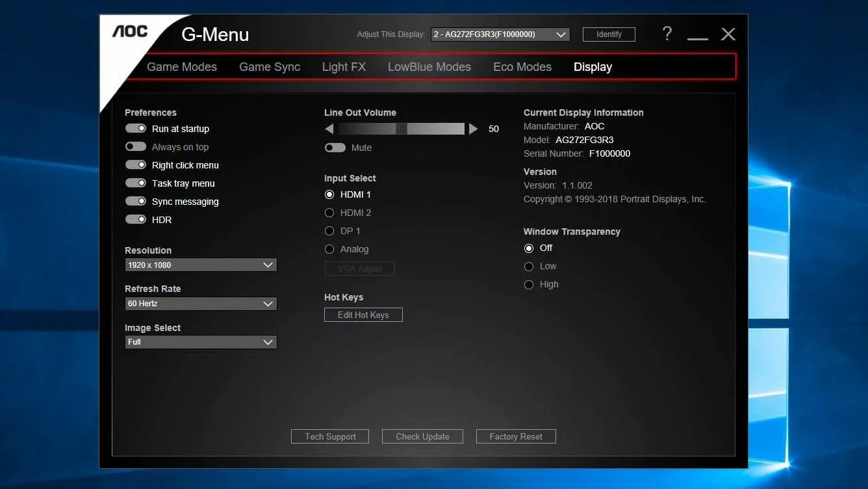Select the Display tab

pyautogui.click(x=593, y=67)
